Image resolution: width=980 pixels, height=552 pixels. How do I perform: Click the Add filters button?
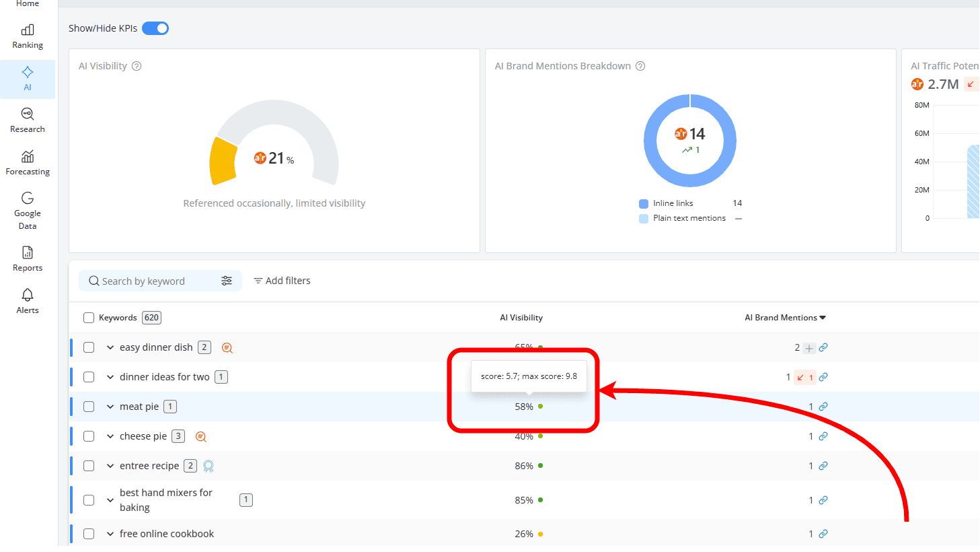(282, 280)
